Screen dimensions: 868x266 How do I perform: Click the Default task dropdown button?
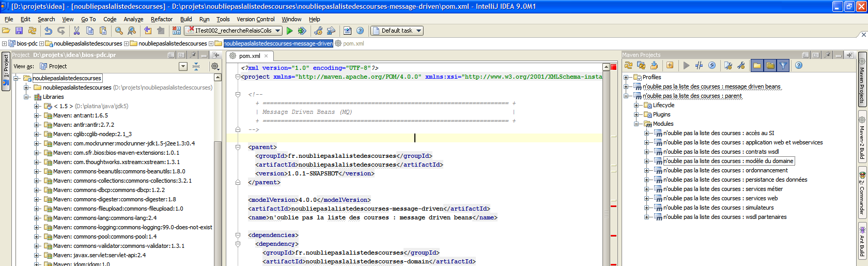(x=397, y=31)
